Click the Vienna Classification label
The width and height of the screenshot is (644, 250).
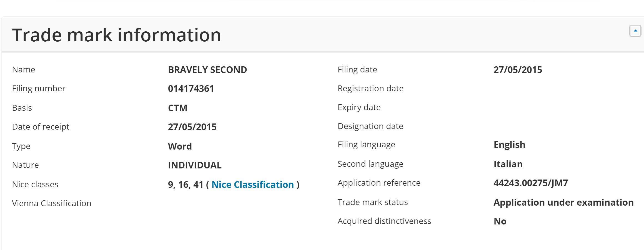pyautogui.click(x=52, y=203)
